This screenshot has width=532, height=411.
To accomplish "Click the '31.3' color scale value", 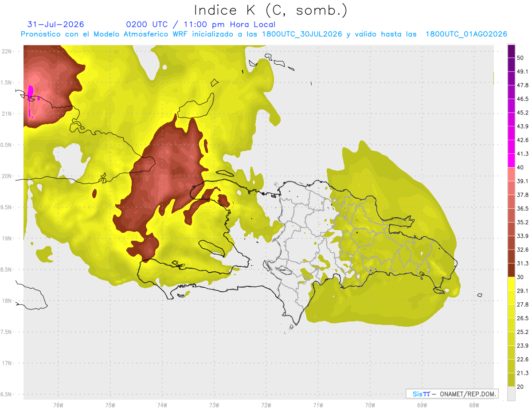I will tap(523, 263).
